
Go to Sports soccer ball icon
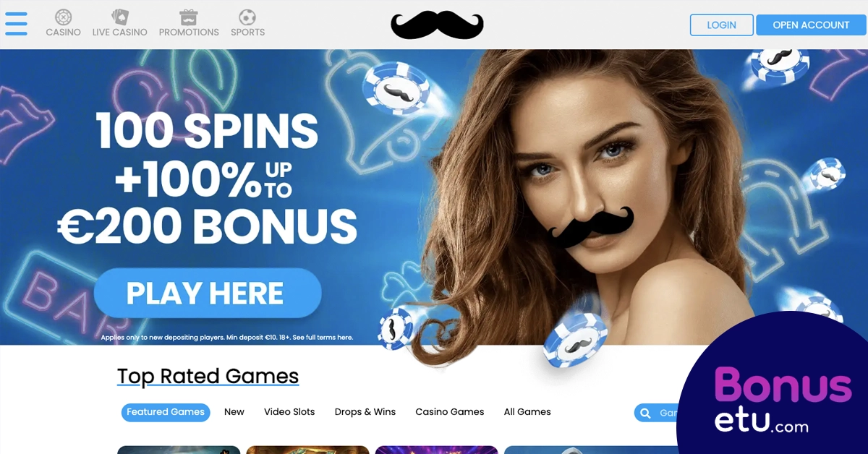(x=247, y=17)
